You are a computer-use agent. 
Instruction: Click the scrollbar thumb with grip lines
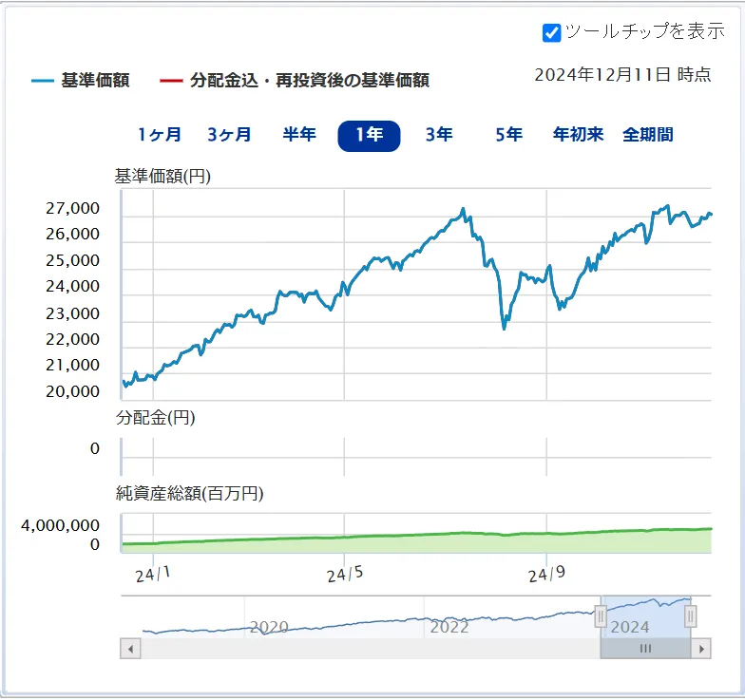645,649
